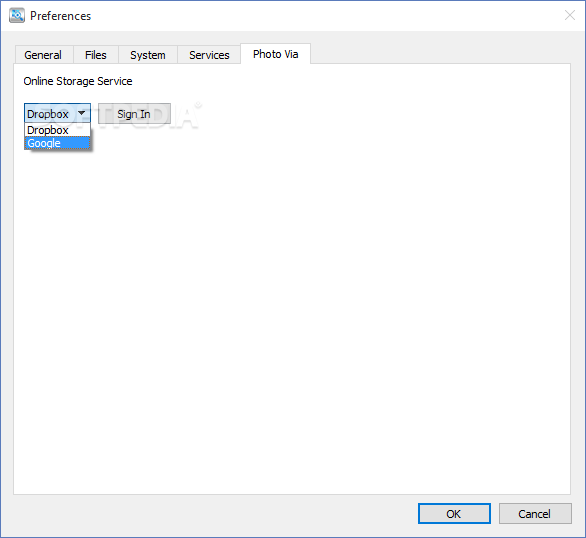586x538 pixels.
Task: Go to the System tab
Action: 148,55
